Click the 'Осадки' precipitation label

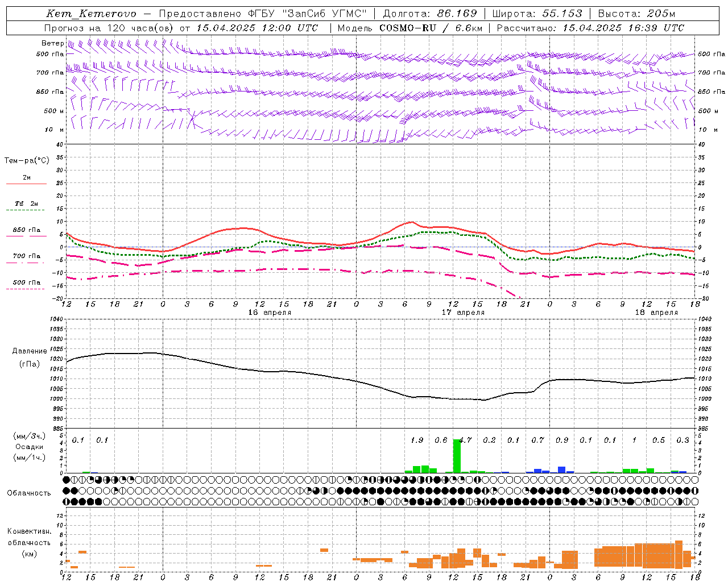[x=30, y=447]
